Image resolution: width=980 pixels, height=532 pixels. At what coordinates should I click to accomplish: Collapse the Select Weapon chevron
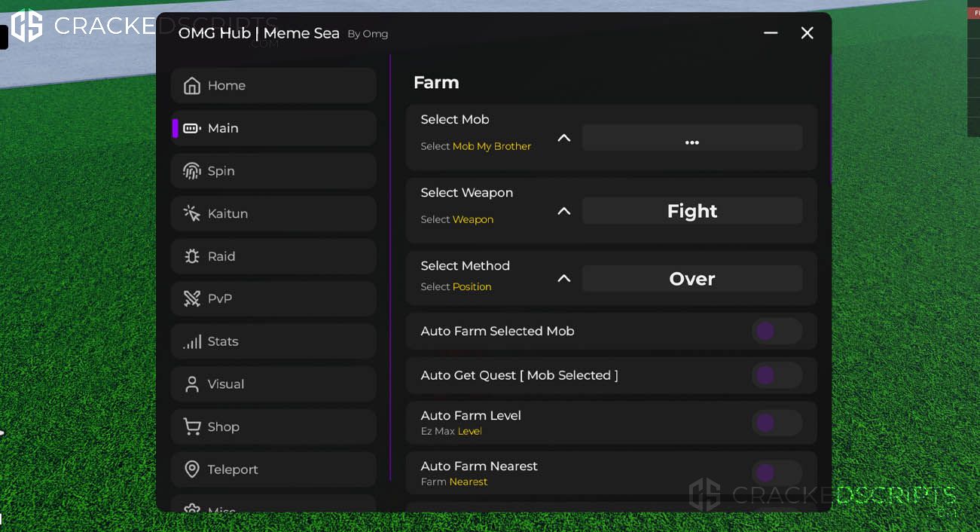point(563,211)
